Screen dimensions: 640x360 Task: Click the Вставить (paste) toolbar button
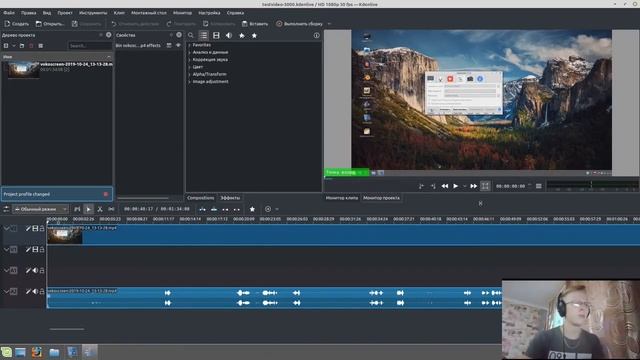[255, 24]
